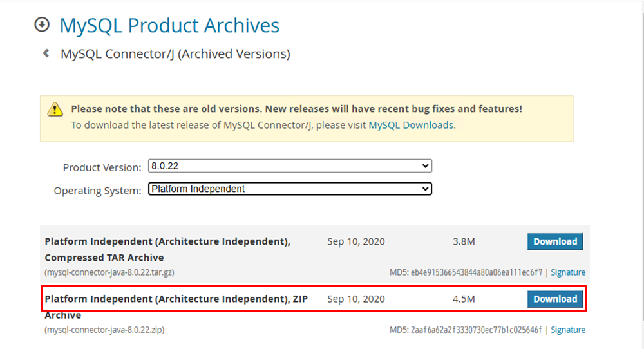Open the Product Version dropdown showing 8.0.22

tap(290, 166)
